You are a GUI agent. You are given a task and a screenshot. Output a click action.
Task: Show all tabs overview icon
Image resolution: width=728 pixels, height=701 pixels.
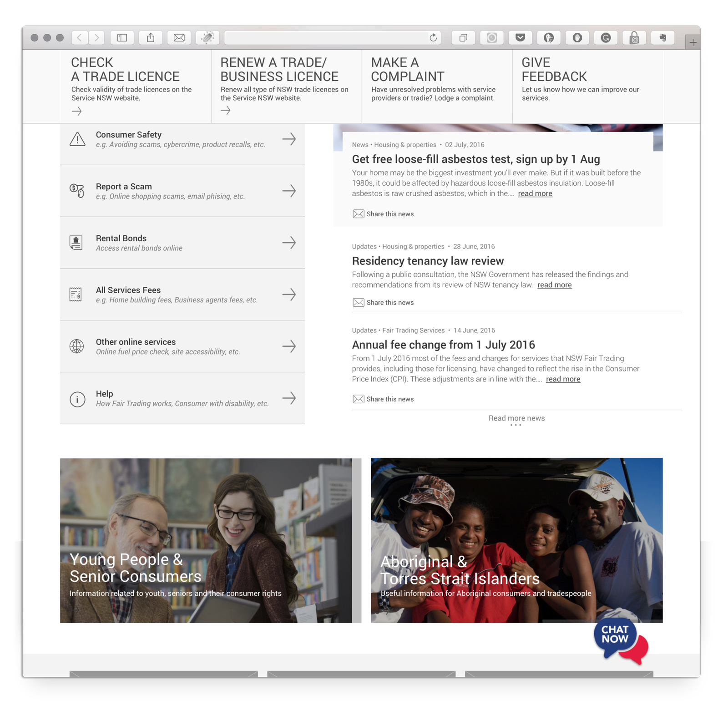(x=463, y=37)
